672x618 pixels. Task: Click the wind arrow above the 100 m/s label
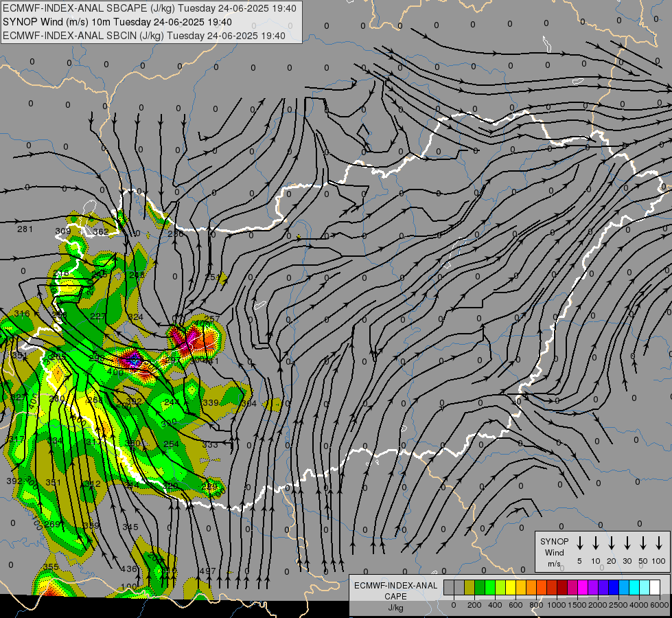pos(659,543)
